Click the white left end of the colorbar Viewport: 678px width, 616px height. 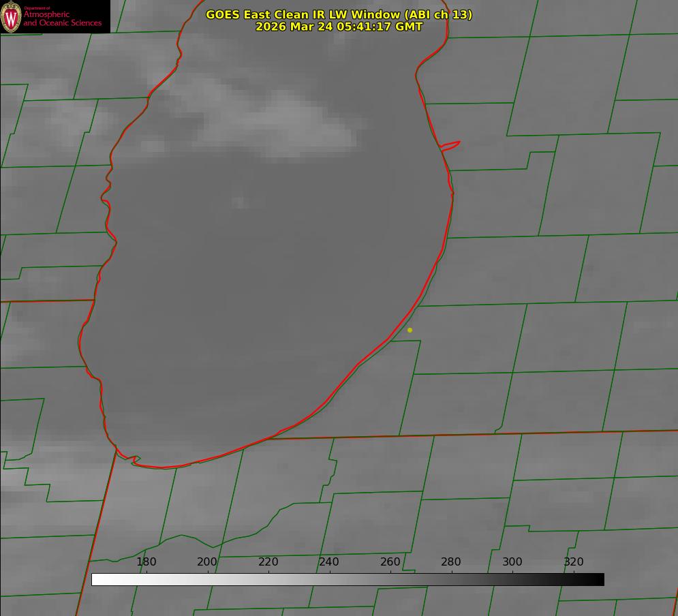[97, 579]
